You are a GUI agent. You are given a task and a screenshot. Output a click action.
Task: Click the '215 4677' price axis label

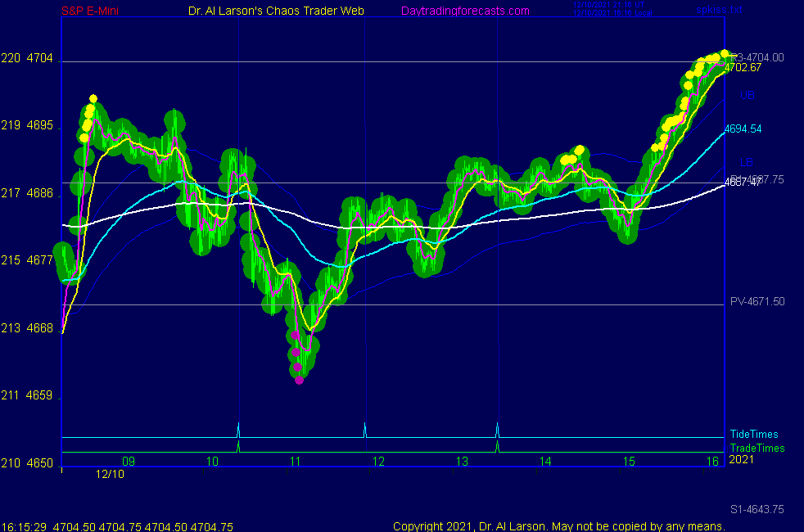(27, 260)
